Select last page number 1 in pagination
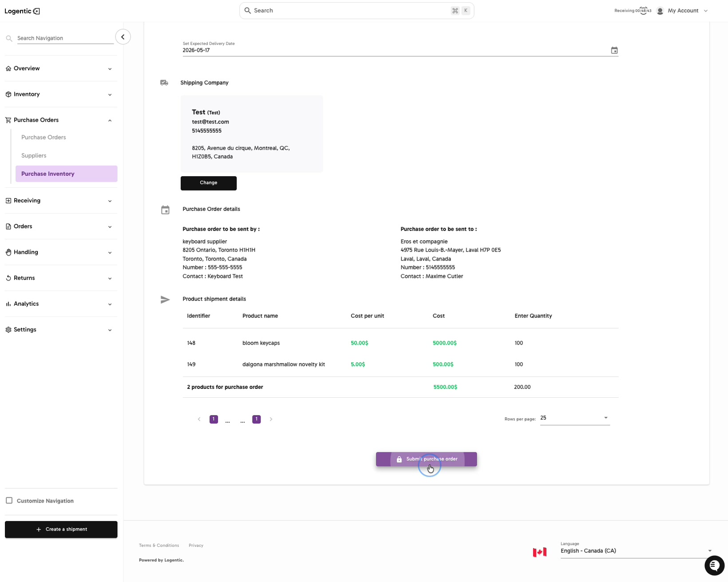This screenshot has width=728, height=582. (256, 419)
